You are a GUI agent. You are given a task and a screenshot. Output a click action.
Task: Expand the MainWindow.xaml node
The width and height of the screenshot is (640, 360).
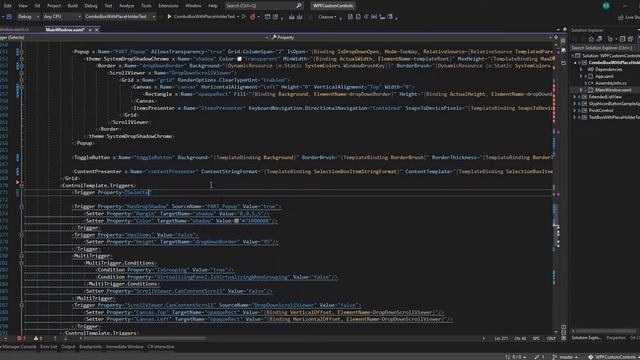coord(581,90)
